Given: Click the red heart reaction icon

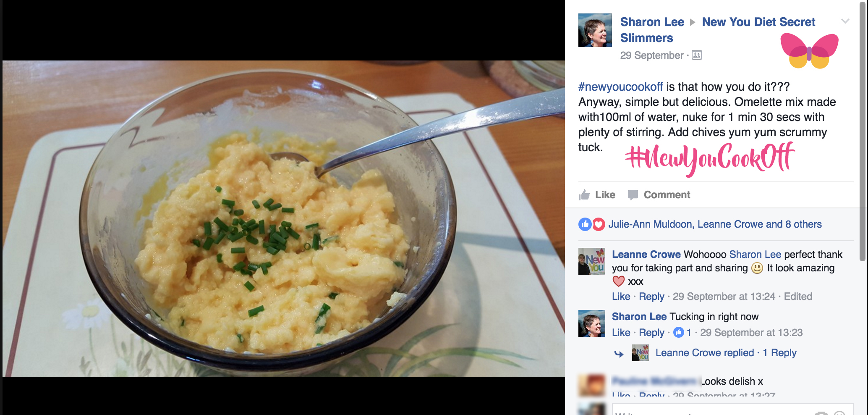Looking at the screenshot, I should (x=599, y=224).
